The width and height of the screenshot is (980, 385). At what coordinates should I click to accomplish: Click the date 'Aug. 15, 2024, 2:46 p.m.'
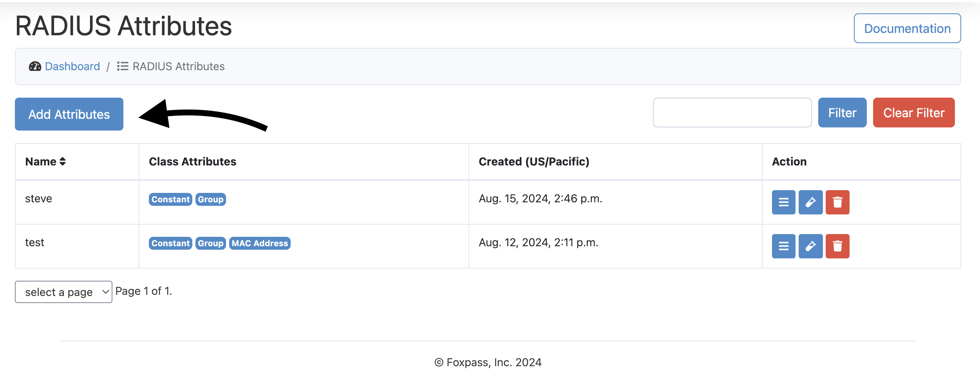[x=541, y=199]
